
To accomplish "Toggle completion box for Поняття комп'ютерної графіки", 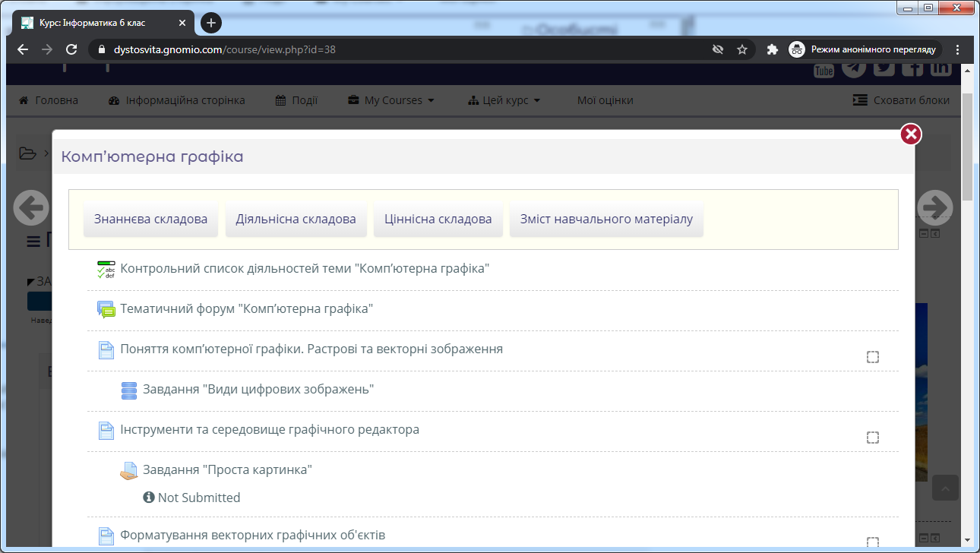I will pyautogui.click(x=873, y=357).
